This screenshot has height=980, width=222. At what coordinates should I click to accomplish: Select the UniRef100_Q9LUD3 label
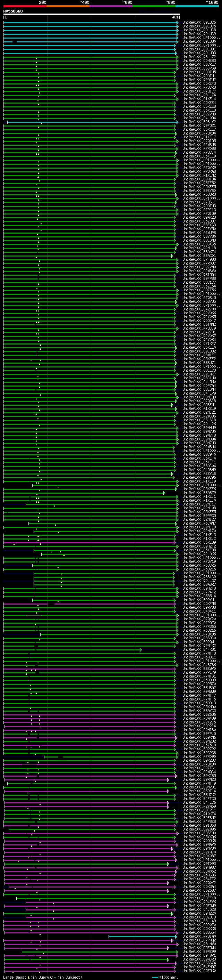pyautogui.click(x=199, y=53)
